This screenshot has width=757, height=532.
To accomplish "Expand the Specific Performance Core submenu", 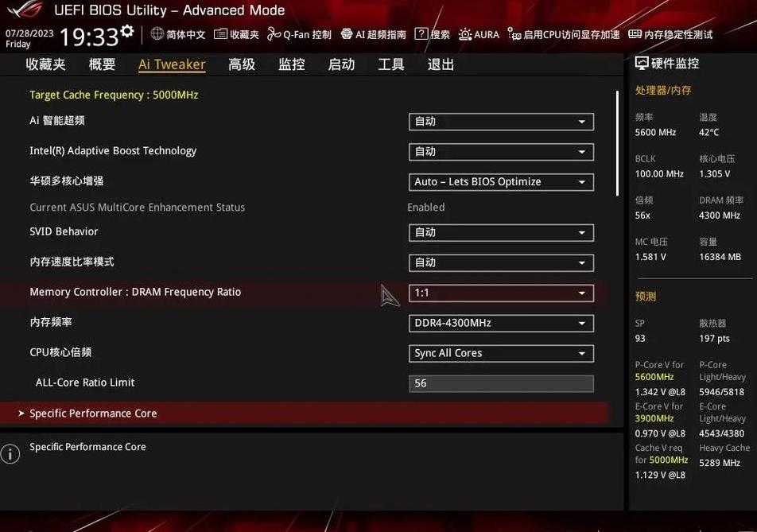I will pyautogui.click(x=304, y=414).
